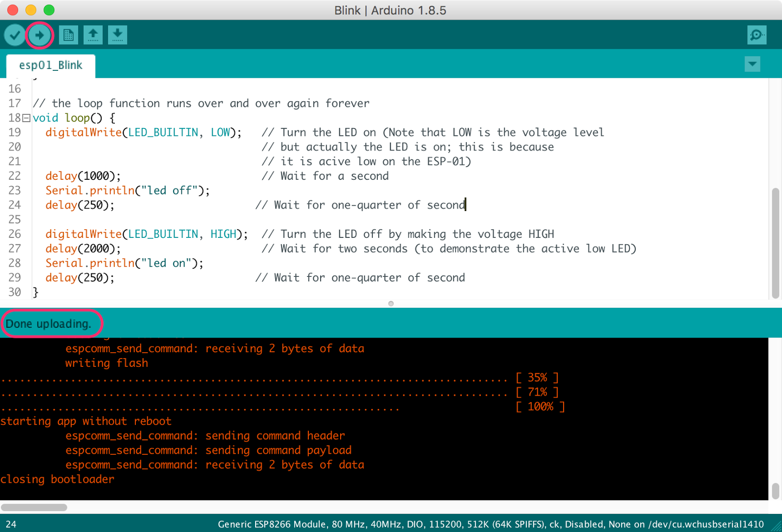Screen dimensions: 782x532
Task: Save the sketch with the Save icon
Action: click(x=117, y=35)
